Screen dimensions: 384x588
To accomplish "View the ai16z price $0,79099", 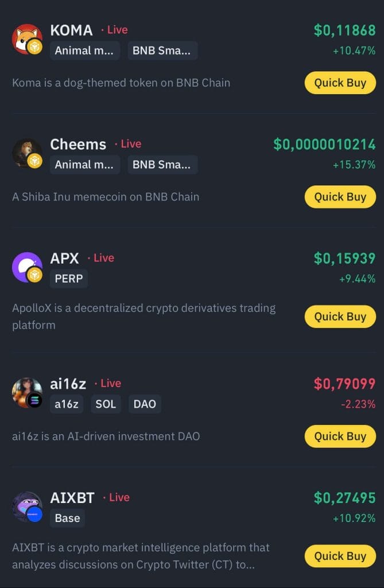I will 344,384.
